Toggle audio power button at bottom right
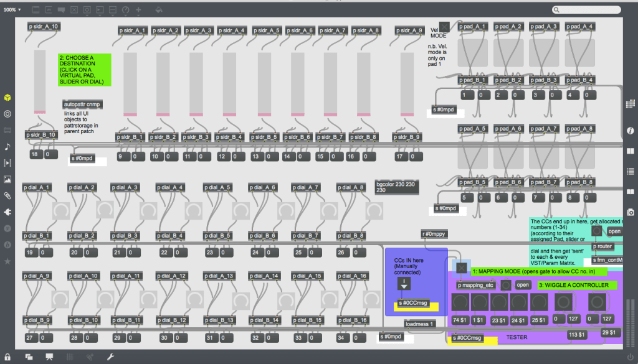This screenshot has height=364, width=638. (629, 357)
